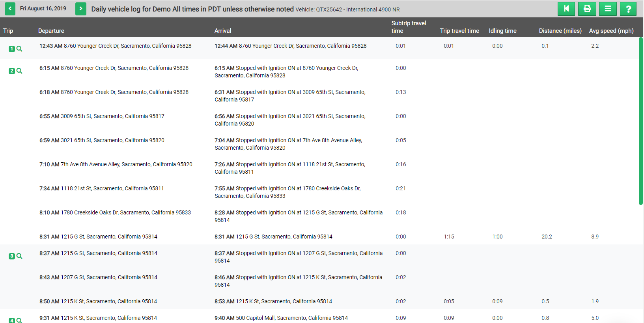The image size is (644, 323).
Task: Open the hamburger menu
Action: pyautogui.click(x=608, y=9)
